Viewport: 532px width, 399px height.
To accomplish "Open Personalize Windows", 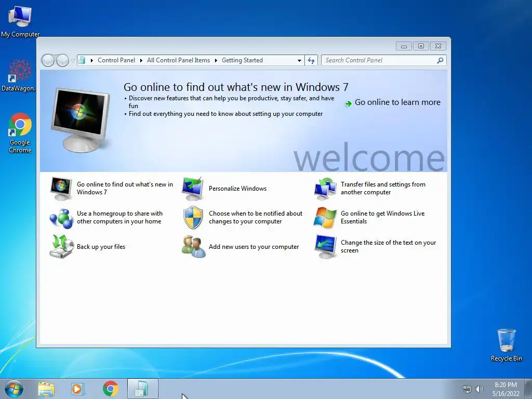I will (x=237, y=189).
